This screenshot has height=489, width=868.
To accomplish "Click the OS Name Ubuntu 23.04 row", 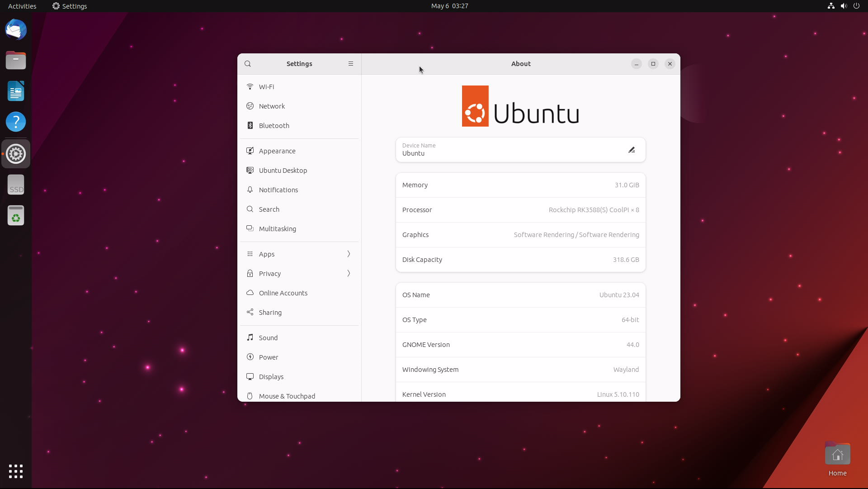I will (x=521, y=295).
